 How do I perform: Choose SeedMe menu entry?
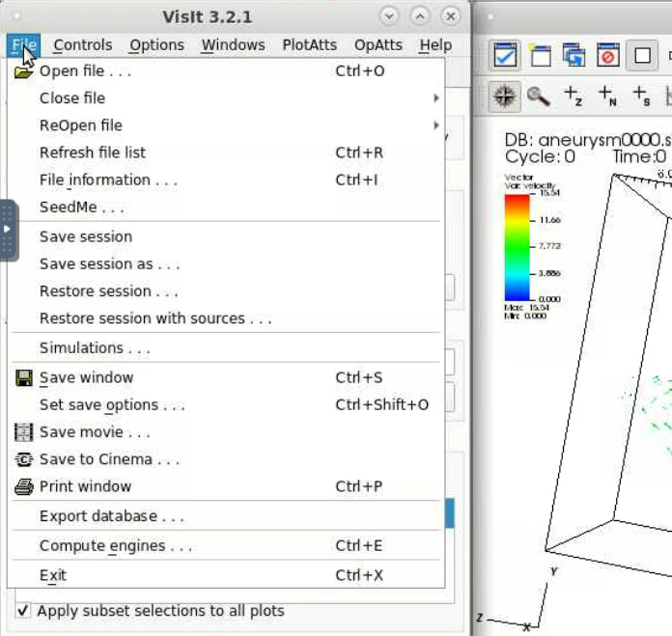(x=226, y=207)
